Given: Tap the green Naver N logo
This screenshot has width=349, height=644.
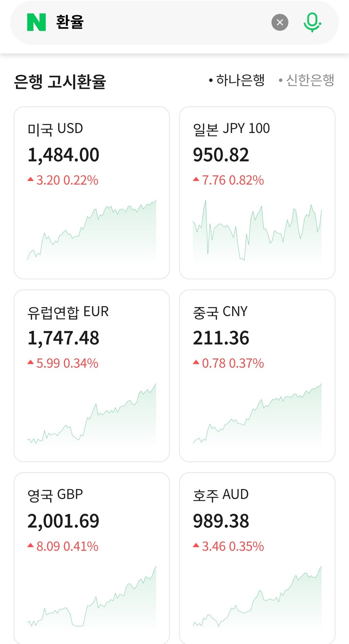Looking at the screenshot, I should [36, 22].
